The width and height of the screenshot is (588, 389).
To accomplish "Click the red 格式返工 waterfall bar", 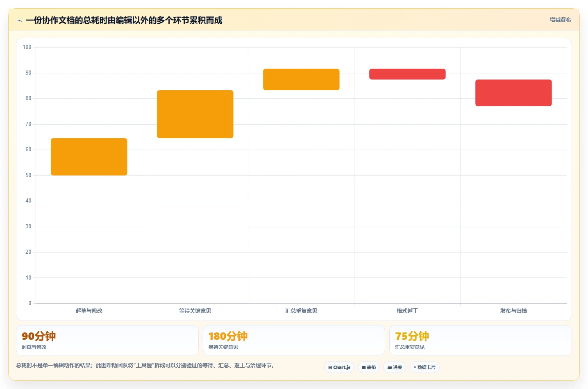I will point(407,74).
